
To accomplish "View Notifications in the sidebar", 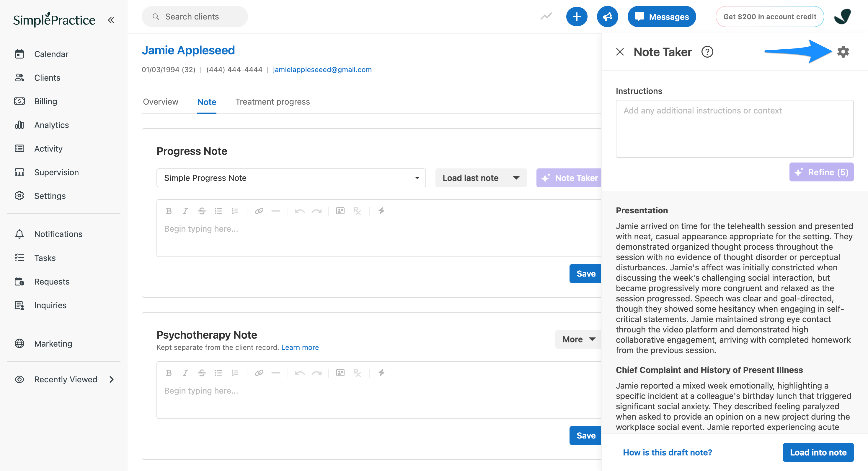I will pyautogui.click(x=48, y=234).
